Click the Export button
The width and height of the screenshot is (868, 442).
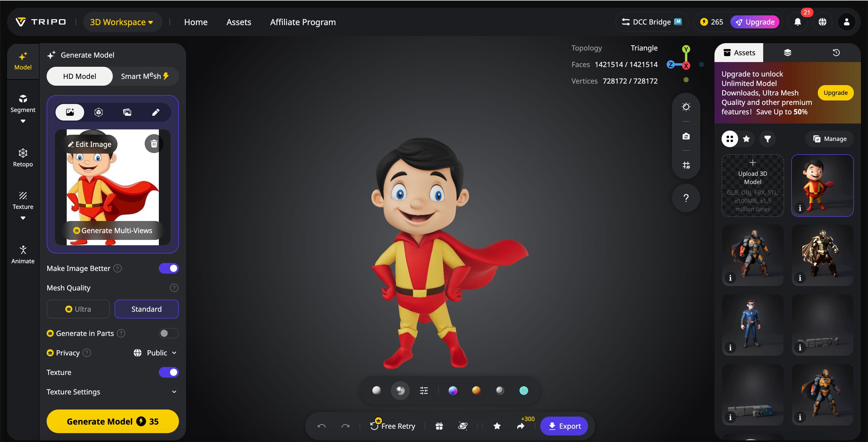564,426
